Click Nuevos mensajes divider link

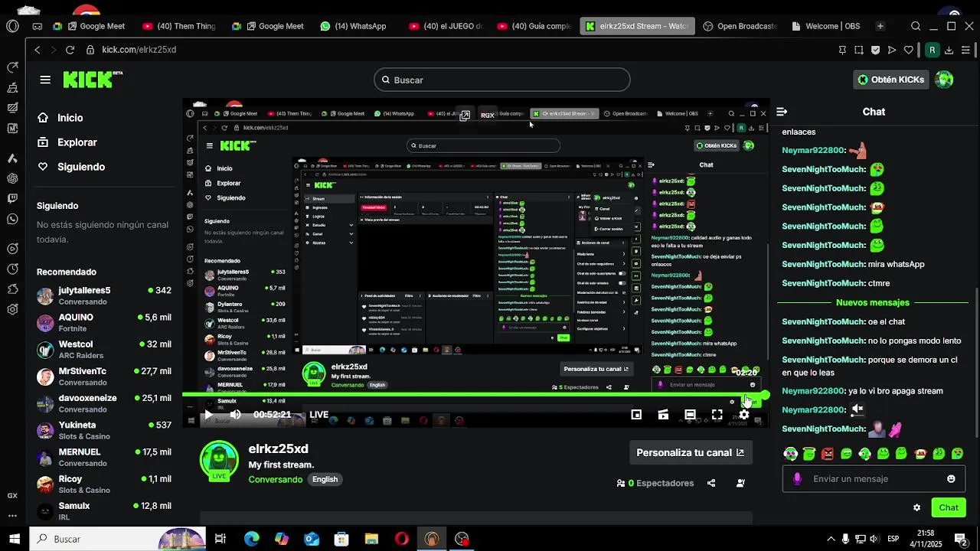[x=873, y=302]
